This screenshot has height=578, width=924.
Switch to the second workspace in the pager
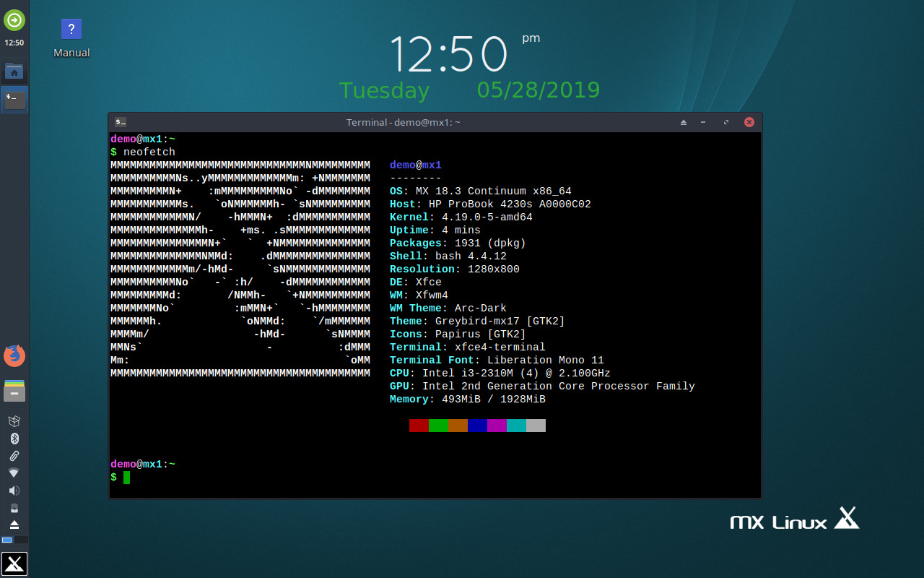pos(22,540)
